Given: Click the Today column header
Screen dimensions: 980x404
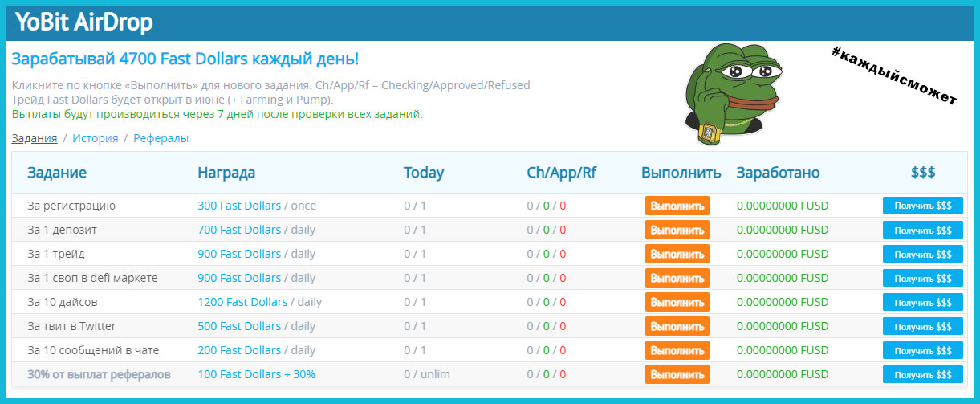Looking at the screenshot, I should (x=424, y=173).
